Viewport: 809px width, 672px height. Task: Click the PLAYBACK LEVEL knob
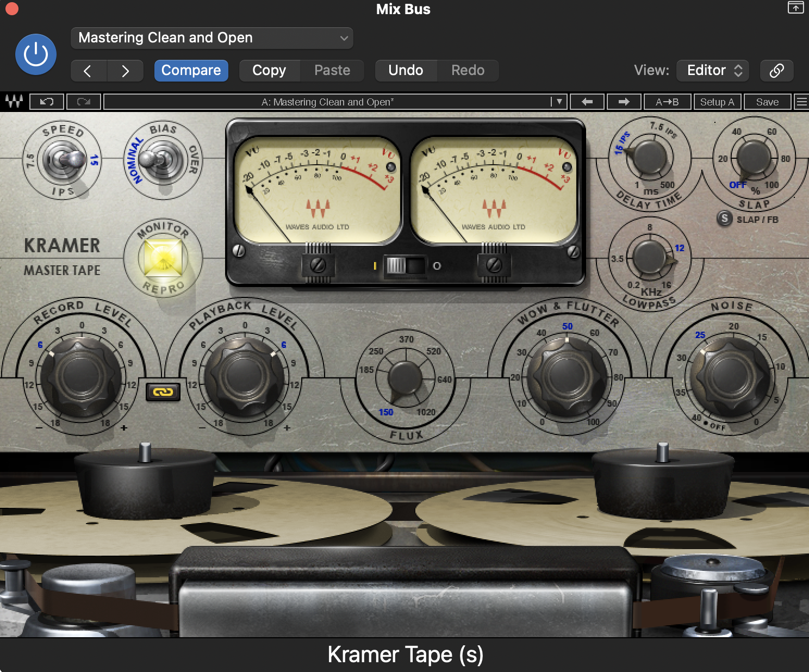tap(244, 376)
